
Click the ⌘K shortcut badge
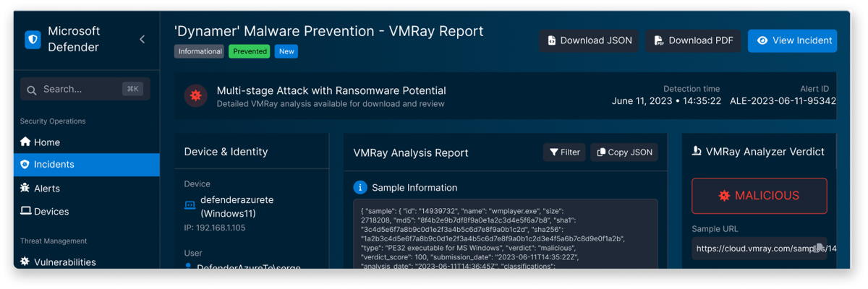click(x=132, y=89)
